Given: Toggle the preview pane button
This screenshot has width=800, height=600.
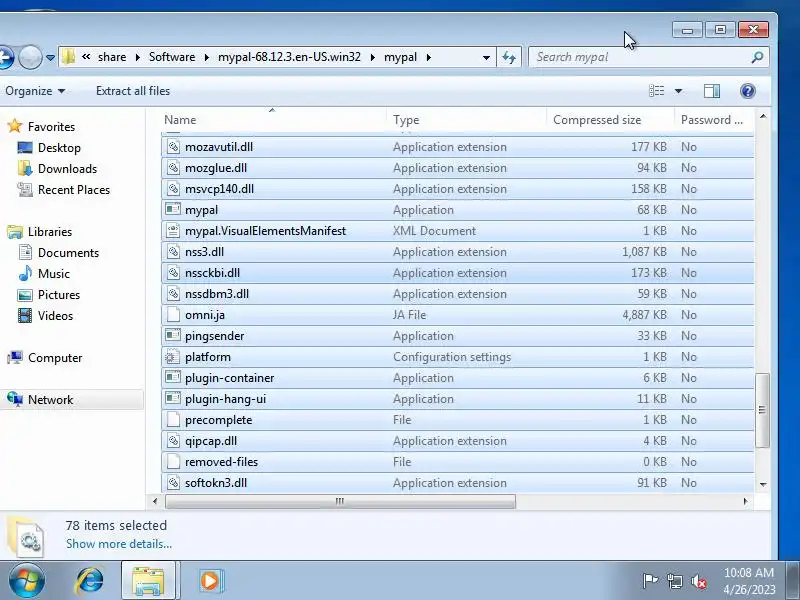Looking at the screenshot, I should (x=712, y=91).
